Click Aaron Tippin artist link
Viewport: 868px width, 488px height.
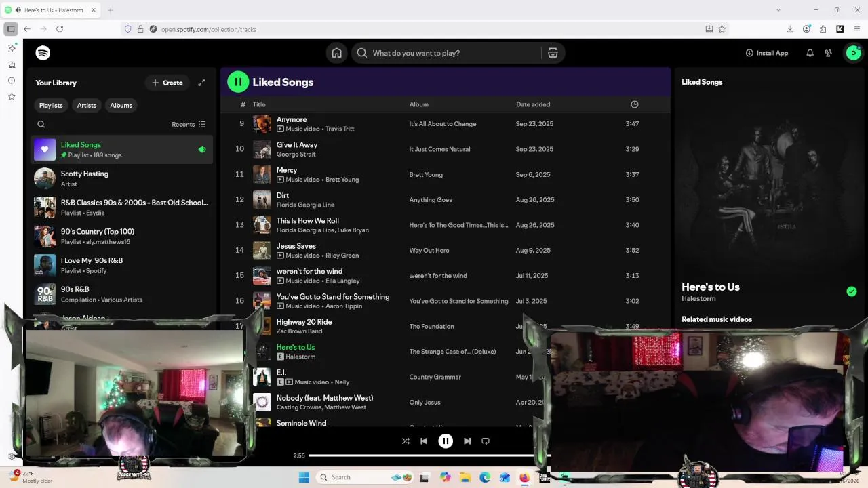tap(344, 306)
